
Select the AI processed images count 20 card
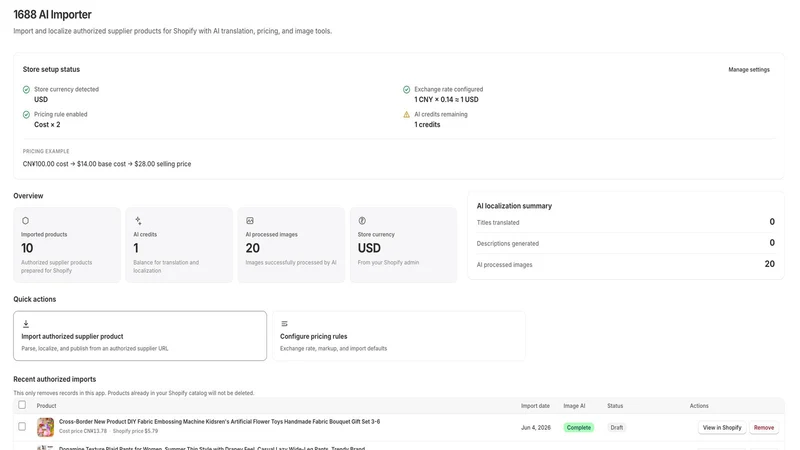pos(291,245)
